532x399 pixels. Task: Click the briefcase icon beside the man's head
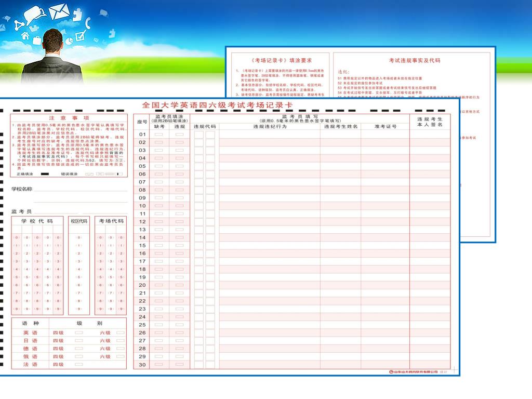(37, 40)
